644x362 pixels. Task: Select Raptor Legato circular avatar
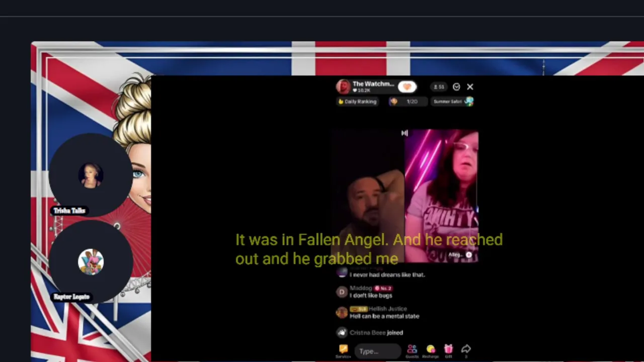click(91, 262)
